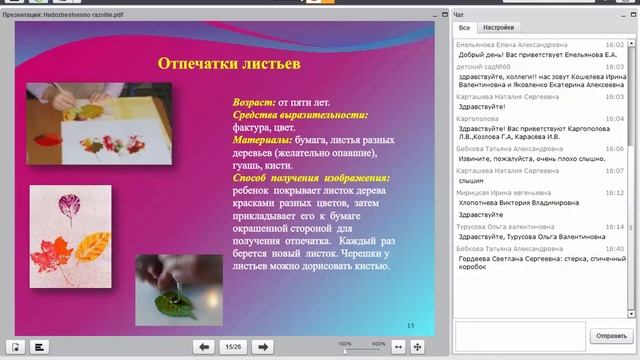Screen dimensions: 640x360
Task: Click the leaf prints artwork image
Action: tap(71, 236)
